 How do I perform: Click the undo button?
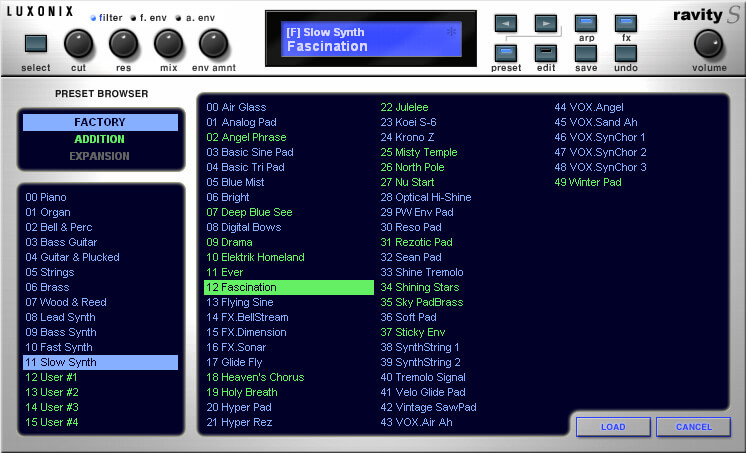pyautogui.click(x=626, y=53)
